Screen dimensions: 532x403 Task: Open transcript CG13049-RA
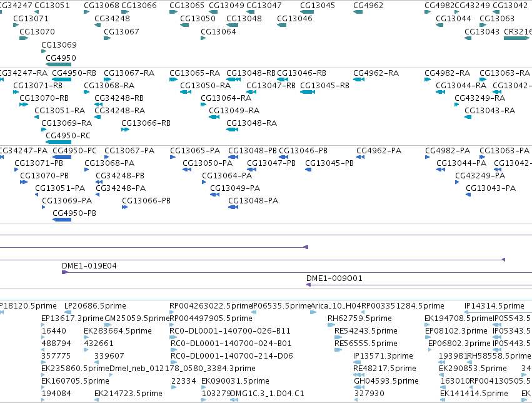coord(234,111)
